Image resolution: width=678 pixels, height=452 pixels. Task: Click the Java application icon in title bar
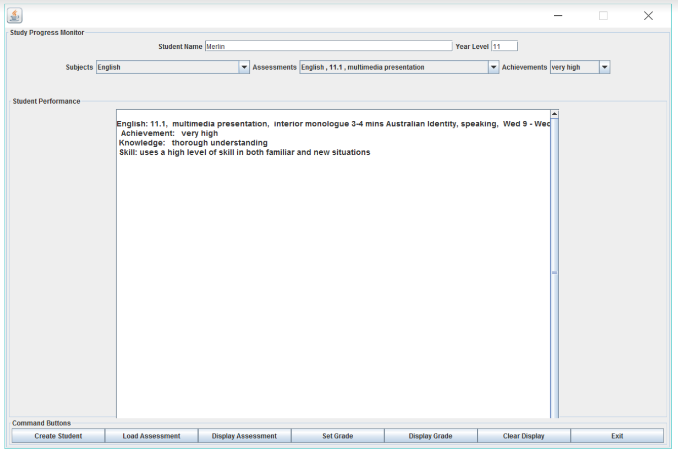[15, 15]
